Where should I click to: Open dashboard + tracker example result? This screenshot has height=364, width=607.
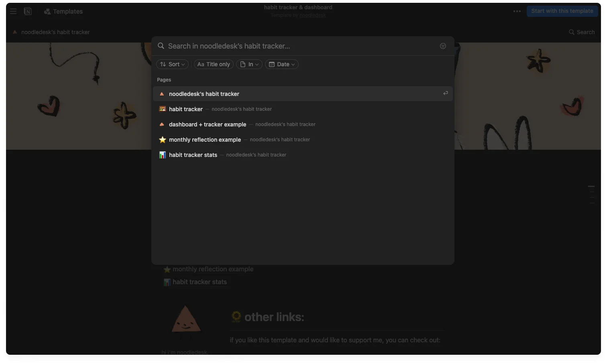pos(303,124)
